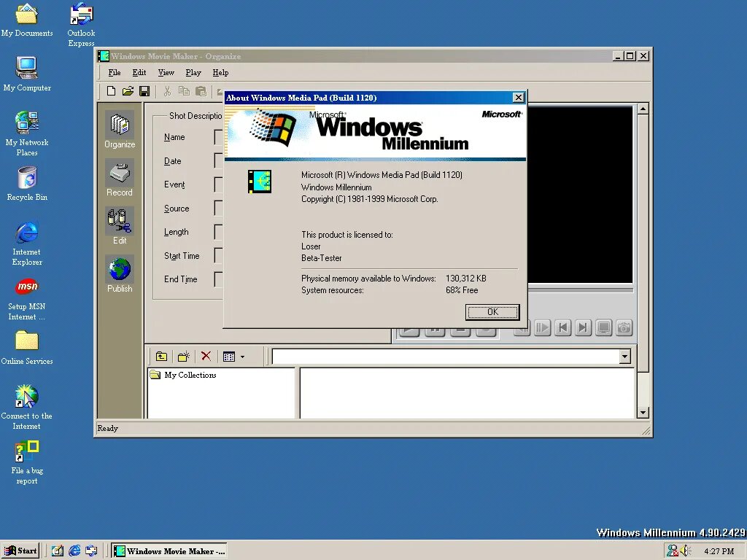The width and height of the screenshot is (747, 560).
Task: Select My Network Places desktop icon
Action: coord(27,133)
